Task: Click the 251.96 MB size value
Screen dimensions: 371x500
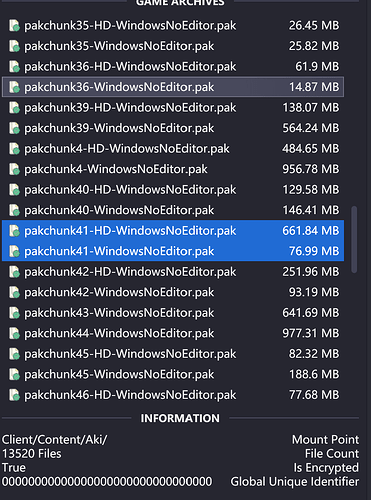Action: [311, 272]
